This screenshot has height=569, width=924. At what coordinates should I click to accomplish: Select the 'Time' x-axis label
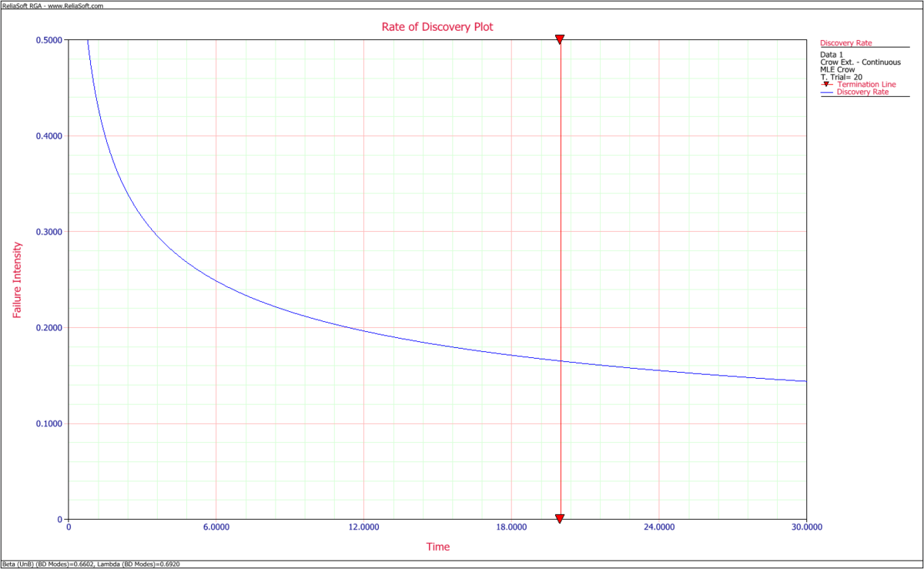[x=438, y=547]
